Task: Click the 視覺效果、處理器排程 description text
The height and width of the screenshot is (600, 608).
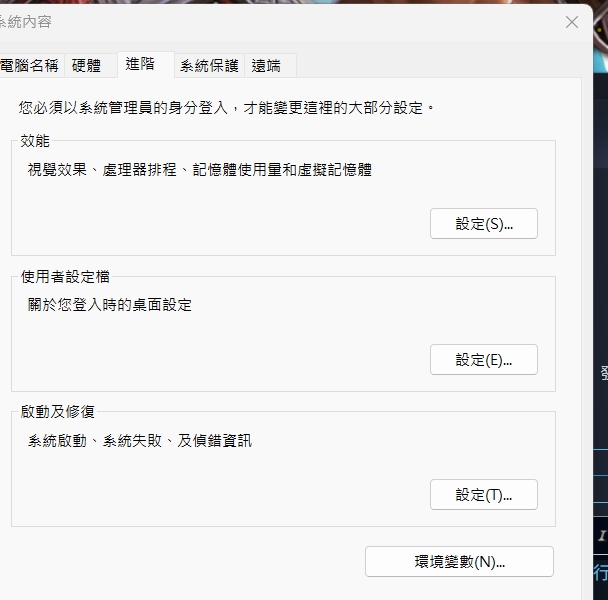Action: [x=199, y=170]
